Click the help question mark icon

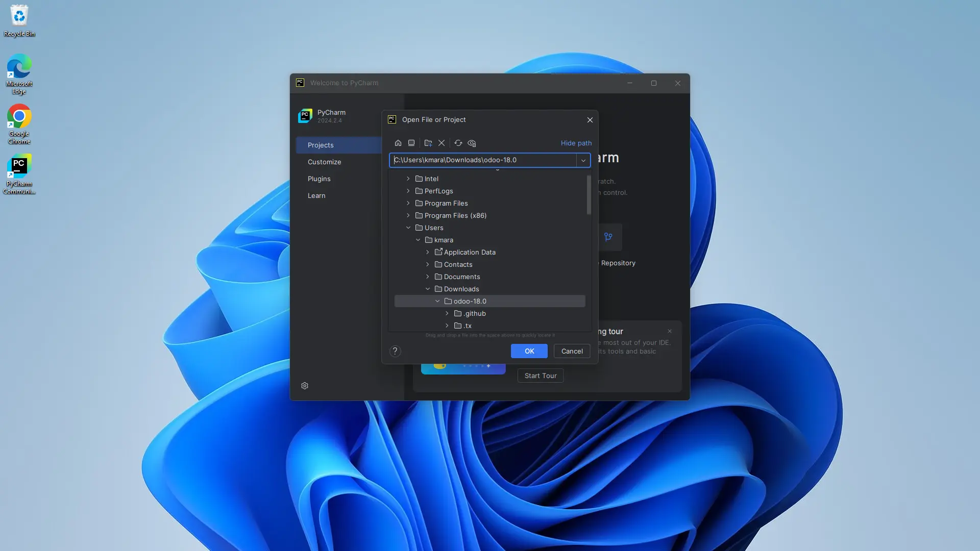click(396, 350)
